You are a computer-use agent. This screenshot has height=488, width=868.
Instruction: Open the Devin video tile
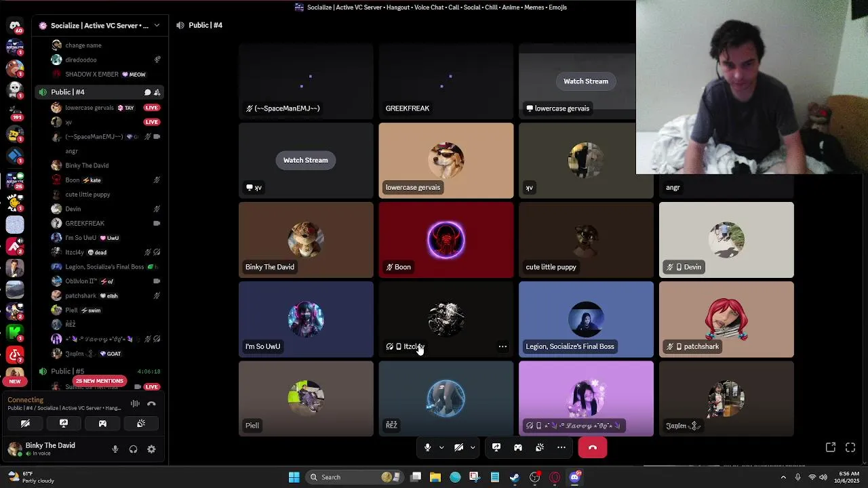pyautogui.click(x=726, y=240)
